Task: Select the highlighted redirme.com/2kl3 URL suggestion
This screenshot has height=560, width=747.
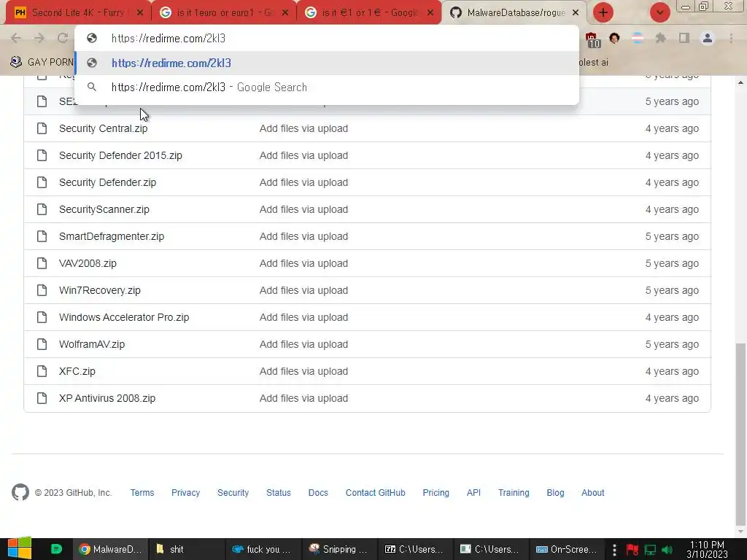Action: [327, 63]
